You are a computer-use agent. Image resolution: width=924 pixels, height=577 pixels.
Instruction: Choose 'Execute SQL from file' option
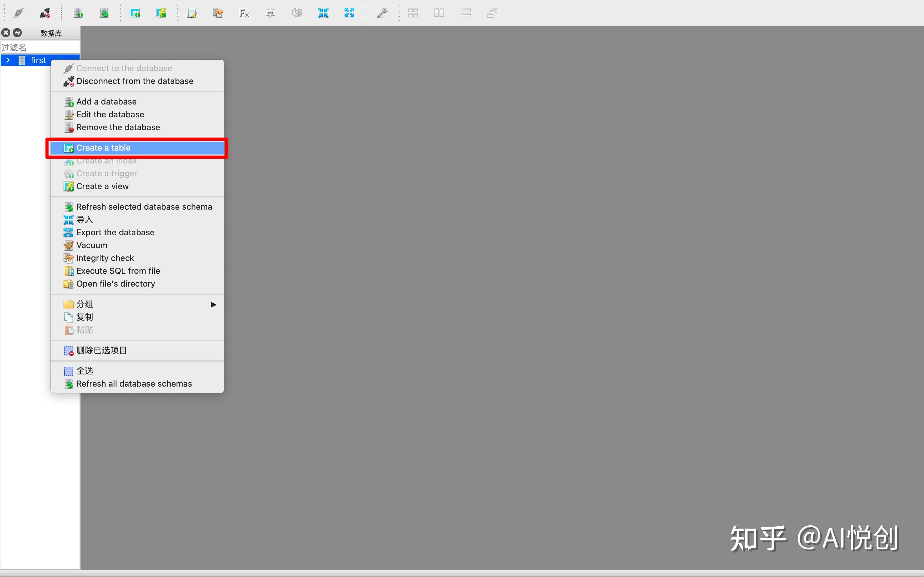coord(118,271)
